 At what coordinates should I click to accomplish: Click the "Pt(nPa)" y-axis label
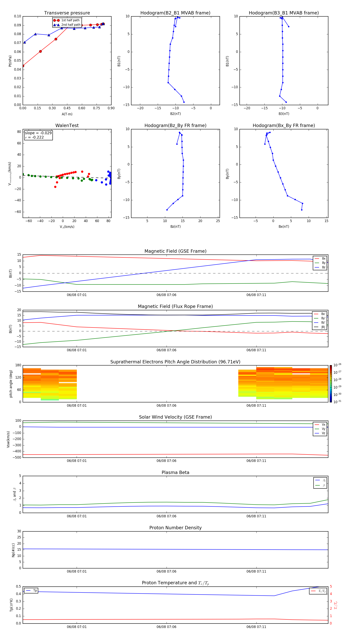[x=10, y=61]
